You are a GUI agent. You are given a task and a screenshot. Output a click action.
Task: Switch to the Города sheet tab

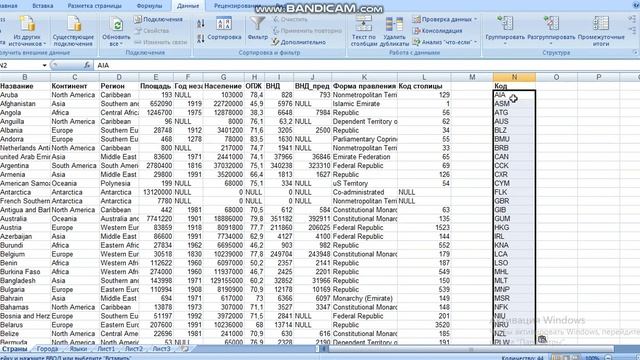tap(47, 349)
